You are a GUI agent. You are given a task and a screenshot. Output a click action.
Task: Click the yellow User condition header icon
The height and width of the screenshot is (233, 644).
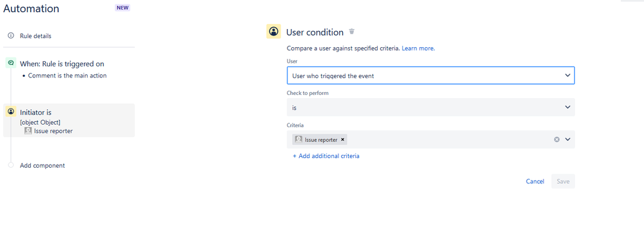[273, 32]
